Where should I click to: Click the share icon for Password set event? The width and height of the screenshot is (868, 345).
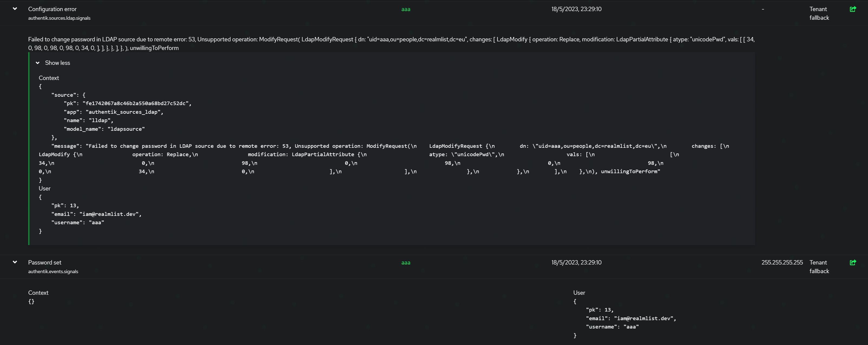pyautogui.click(x=853, y=263)
